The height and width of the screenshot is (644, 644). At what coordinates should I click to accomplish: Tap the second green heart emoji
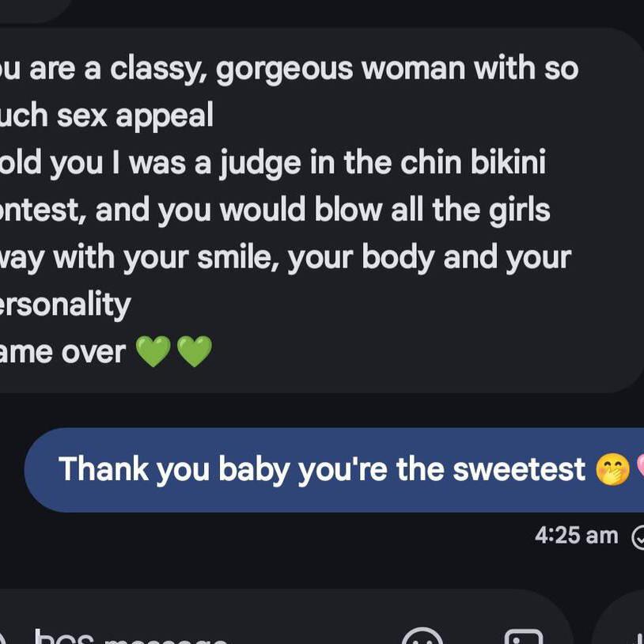point(194,351)
